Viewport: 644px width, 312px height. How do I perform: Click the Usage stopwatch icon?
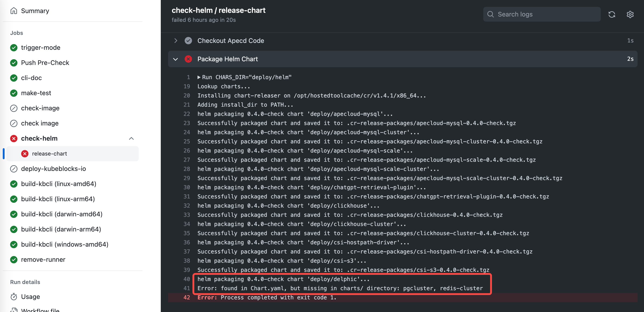pos(14,296)
